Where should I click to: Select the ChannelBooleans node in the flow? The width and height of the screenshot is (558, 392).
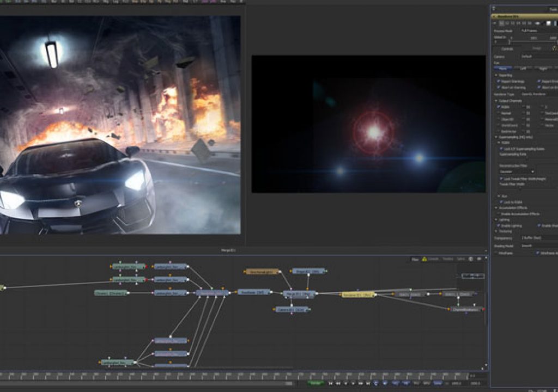point(466,309)
